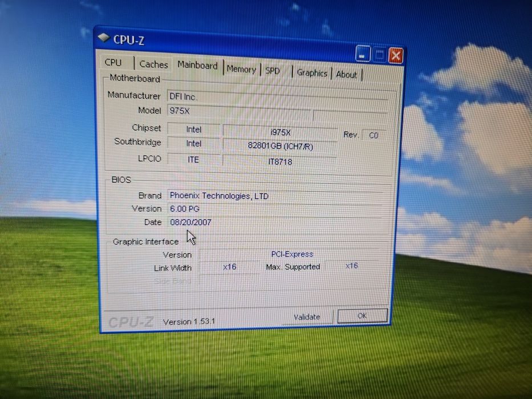Open the Caches tab
This screenshot has width=532, height=399.
click(154, 64)
